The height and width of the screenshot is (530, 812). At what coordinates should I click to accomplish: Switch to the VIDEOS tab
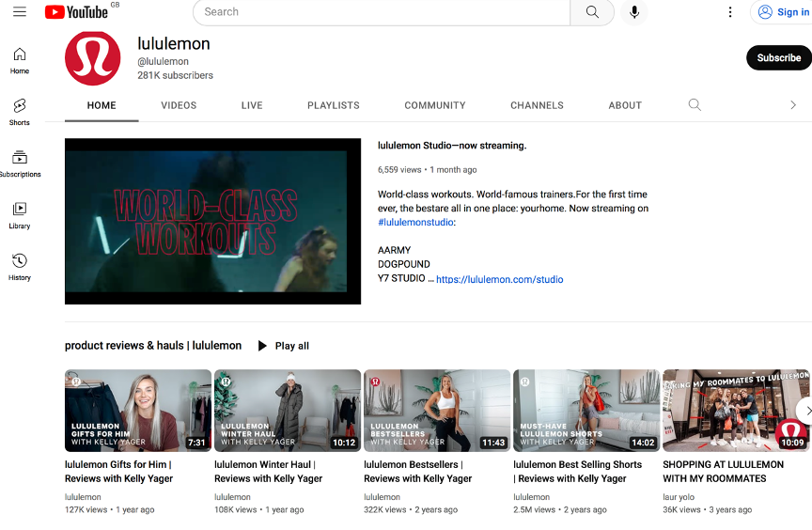click(179, 105)
